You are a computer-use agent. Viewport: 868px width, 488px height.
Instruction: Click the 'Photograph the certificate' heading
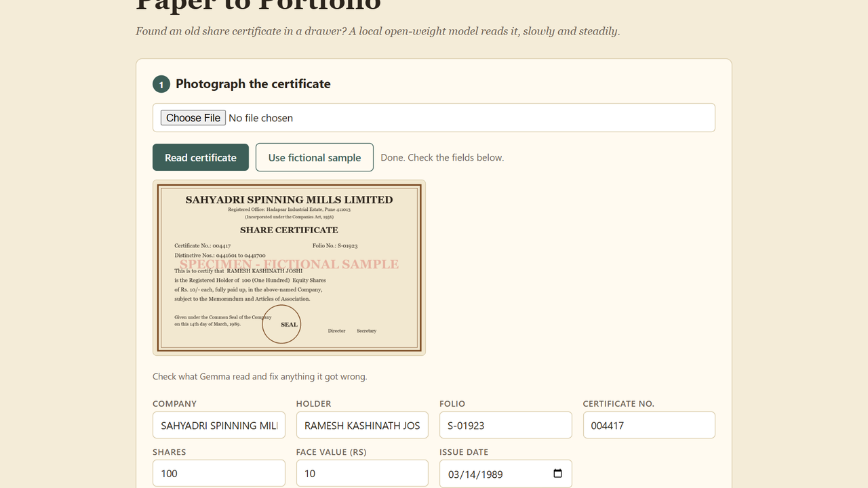[x=253, y=84]
